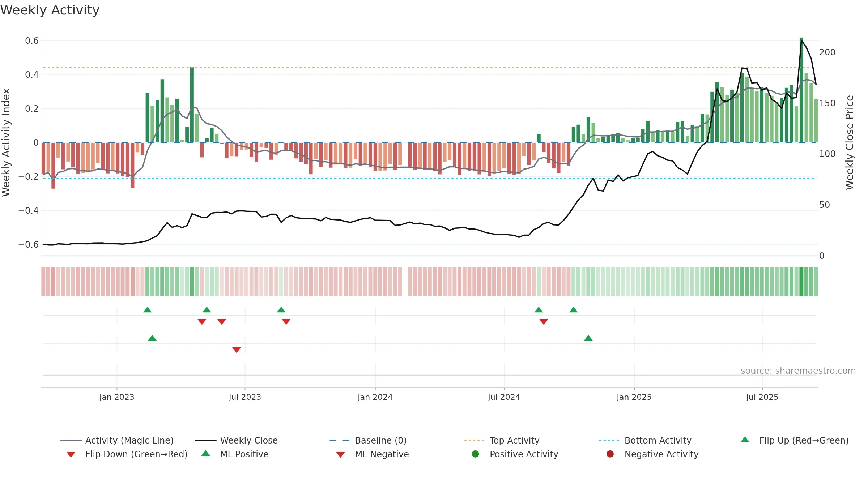The image size is (868, 488).
Task: Toggle the Top Activity legend entry
Action: 502,440
